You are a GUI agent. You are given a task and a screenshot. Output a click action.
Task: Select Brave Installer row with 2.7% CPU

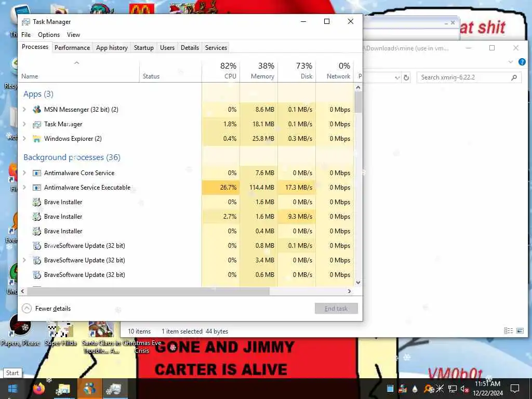coord(185,217)
